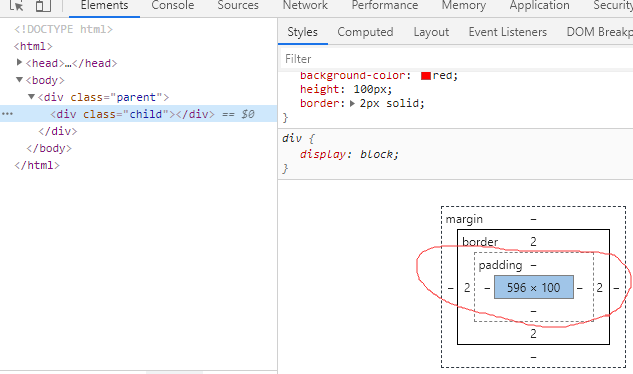Click the bottom margin dash value

tap(533, 357)
